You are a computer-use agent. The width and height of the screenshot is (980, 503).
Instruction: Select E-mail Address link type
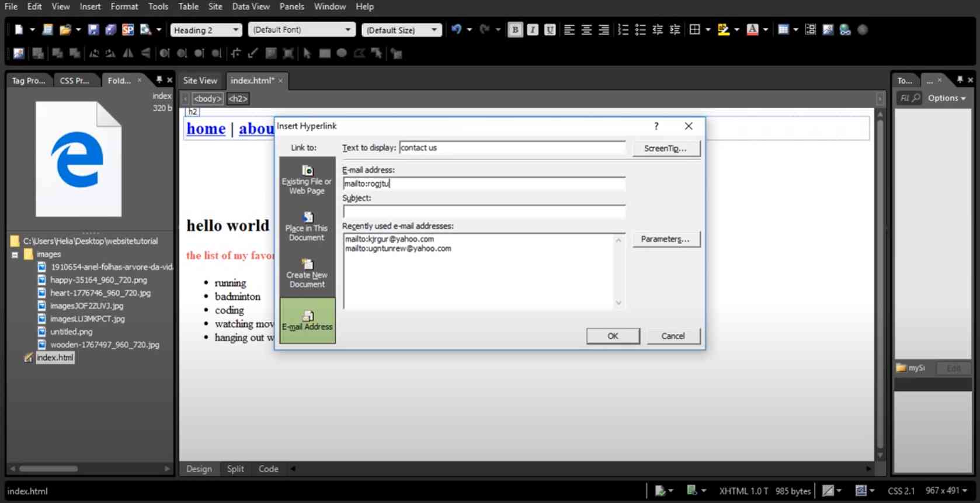point(308,321)
